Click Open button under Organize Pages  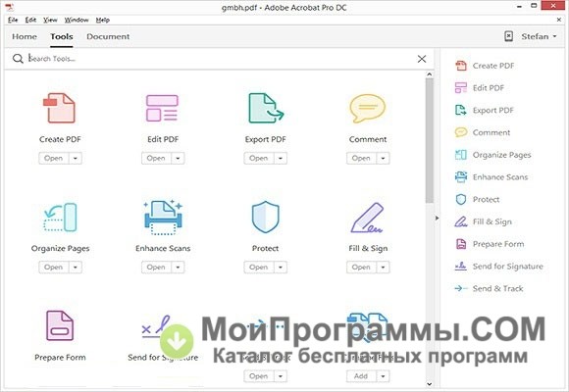coord(54,268)
